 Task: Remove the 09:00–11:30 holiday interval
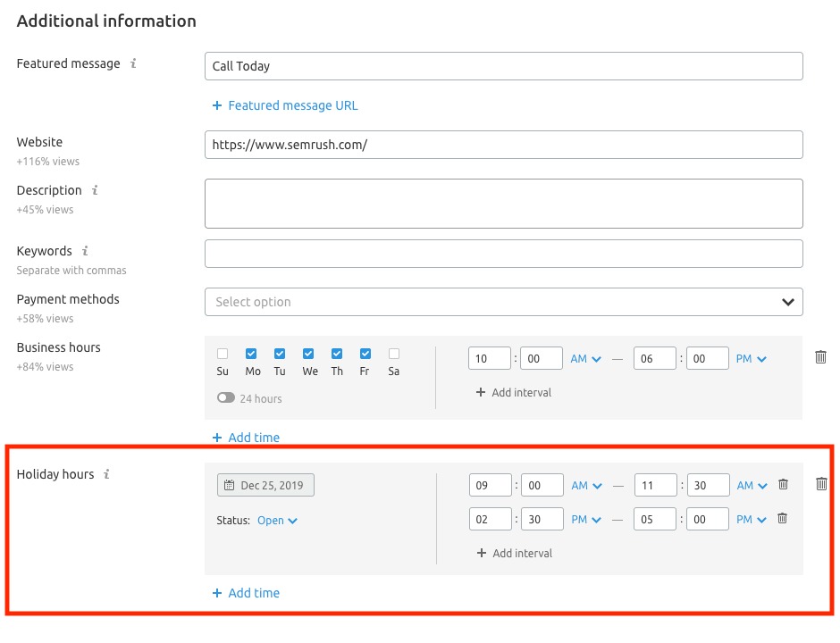coord(783,485)
